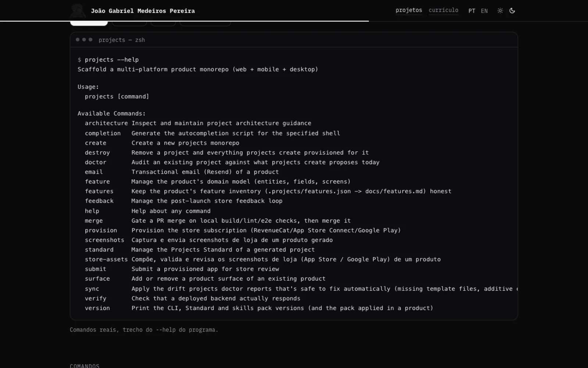Click 'surface' command name

pos(97,279)
